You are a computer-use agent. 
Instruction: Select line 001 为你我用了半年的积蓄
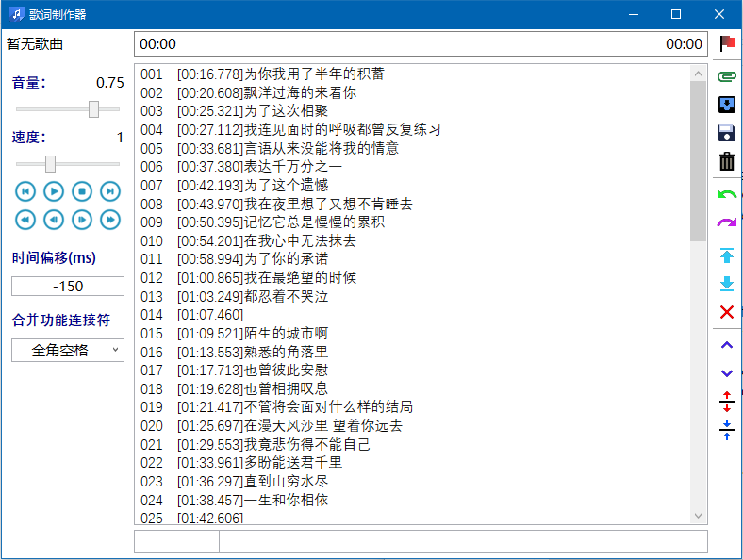tap(412, 74)
